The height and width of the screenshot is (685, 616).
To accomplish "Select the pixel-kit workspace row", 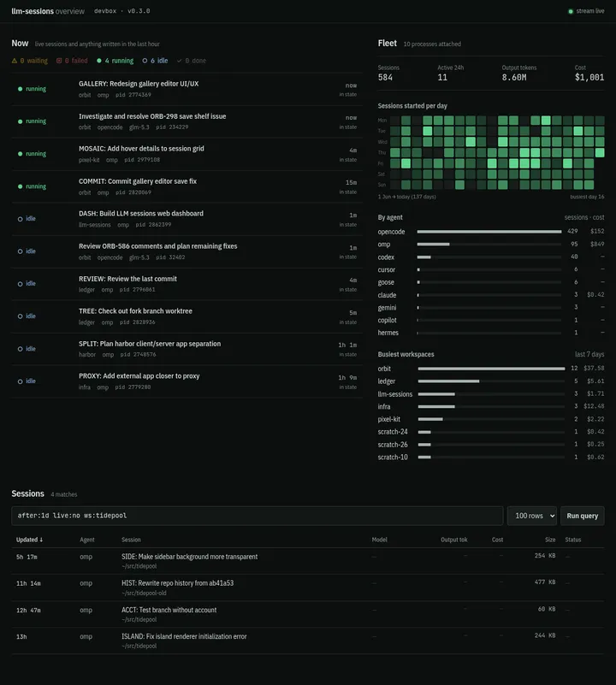I will click(x=491, y=419).
